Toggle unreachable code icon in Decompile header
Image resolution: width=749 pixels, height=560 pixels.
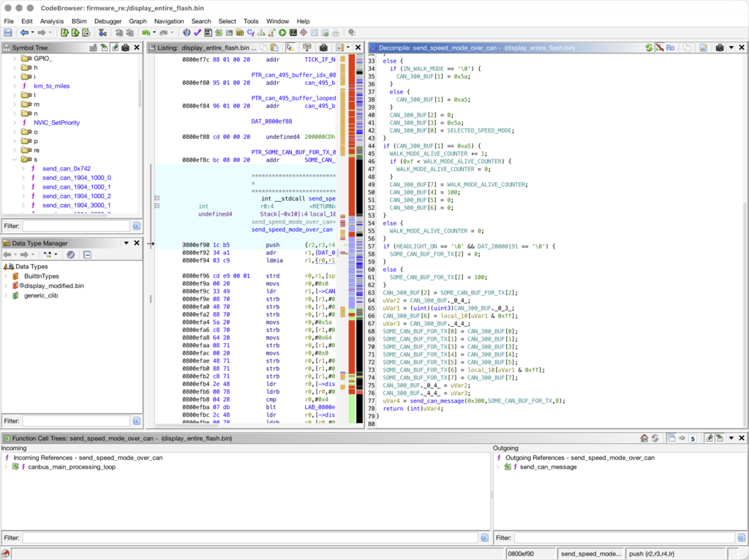tap(660, 48)
